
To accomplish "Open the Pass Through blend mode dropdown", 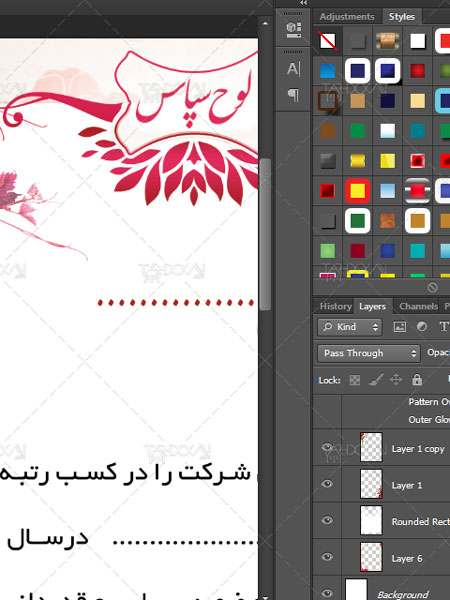I will point(369,353).
